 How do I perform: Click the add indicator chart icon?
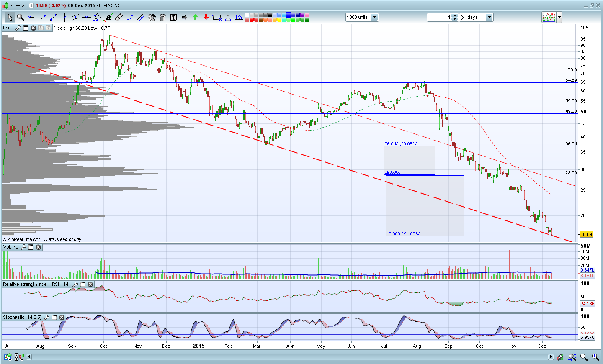(549, 17)
